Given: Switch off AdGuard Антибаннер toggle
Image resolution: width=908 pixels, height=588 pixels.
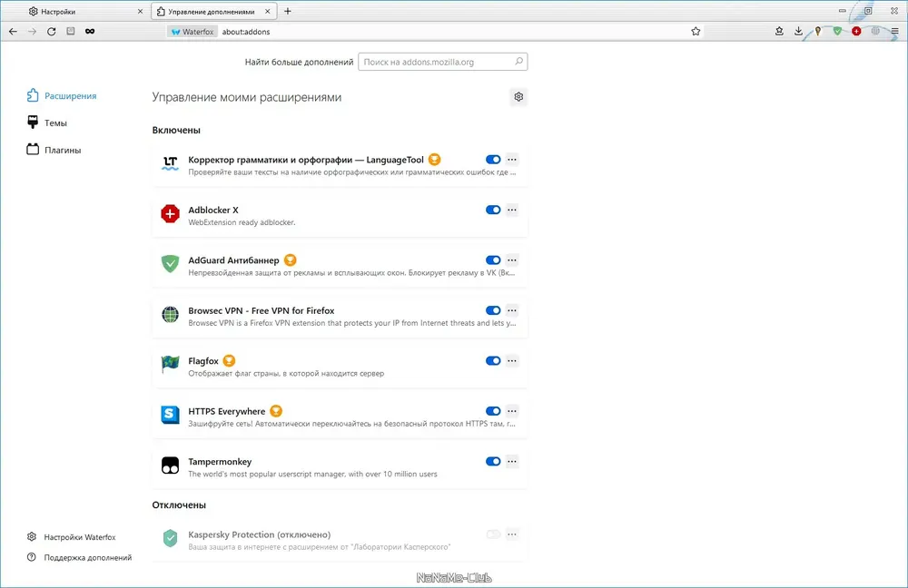Looking at the screenshot, I should [493, 260].
